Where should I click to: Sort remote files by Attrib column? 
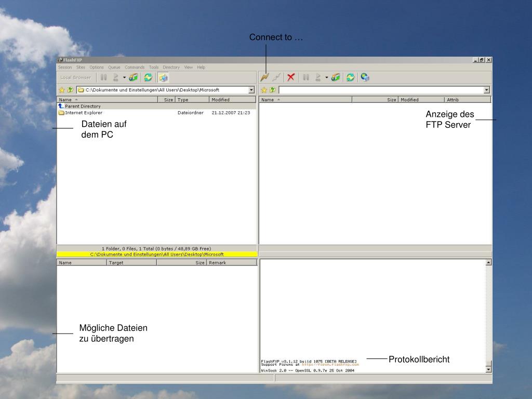pyautogui.click(x=468, y=100)
